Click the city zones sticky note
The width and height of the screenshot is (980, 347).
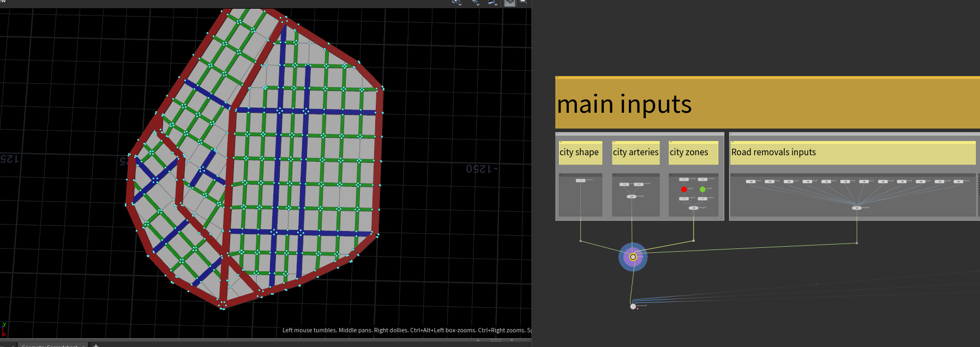coord(693,153)
